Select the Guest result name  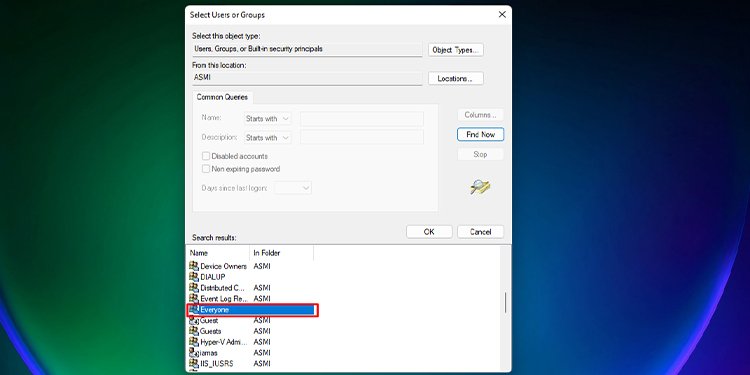(x=209, y=320)
